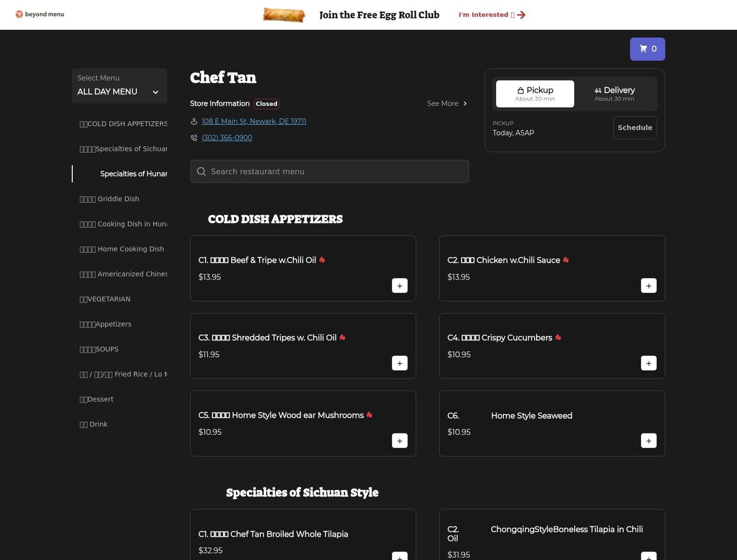This screenshot has height=560, width=737.
Task: Click plus icon for Shredded Tripes
Action: pos(399,363)
